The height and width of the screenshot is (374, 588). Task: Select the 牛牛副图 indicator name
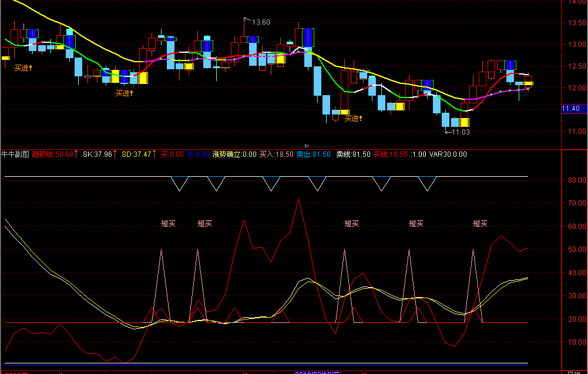(15, 154)
